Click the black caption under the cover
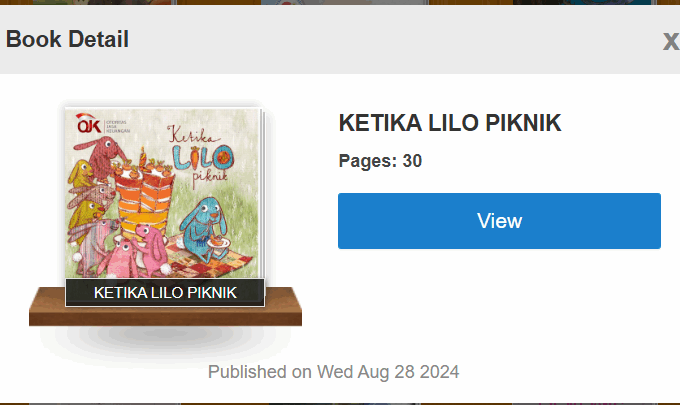 [165, 292]
